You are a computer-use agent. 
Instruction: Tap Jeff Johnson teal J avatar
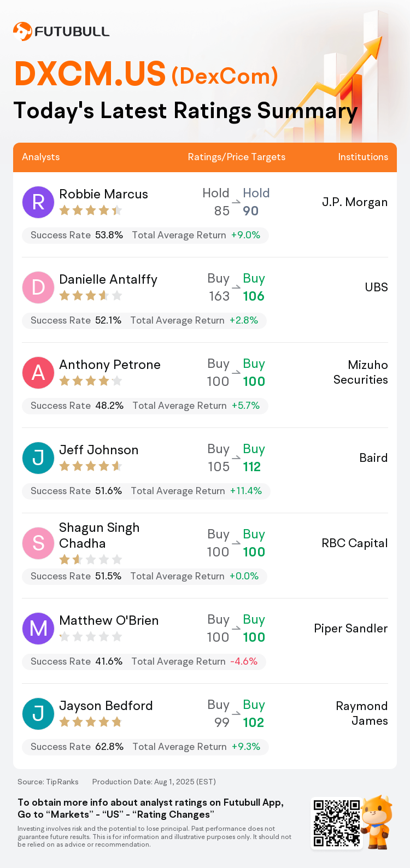point(38,458)
